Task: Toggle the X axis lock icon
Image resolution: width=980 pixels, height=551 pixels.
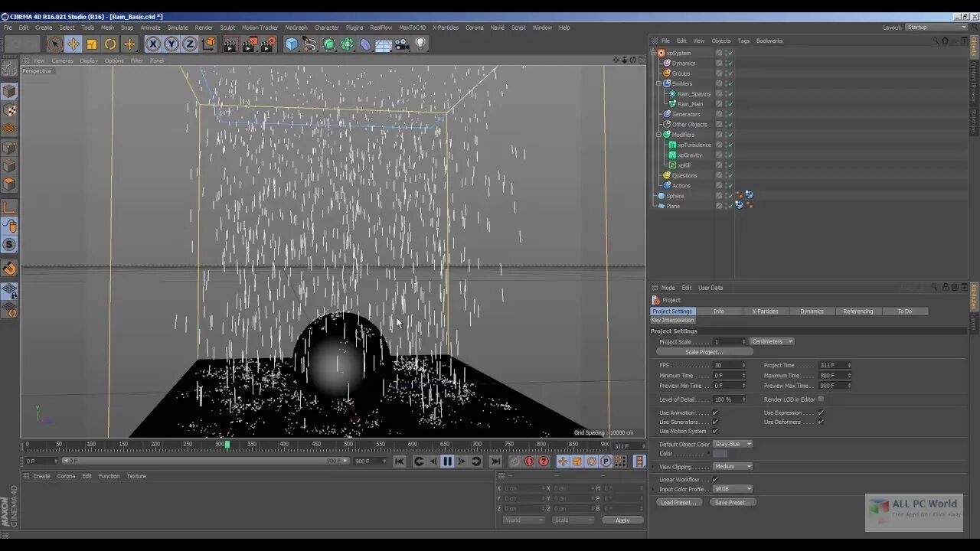Action: point(153,44)
